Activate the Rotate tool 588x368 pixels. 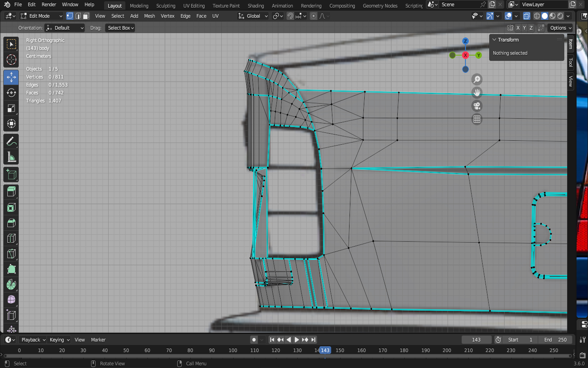point(11,93)
